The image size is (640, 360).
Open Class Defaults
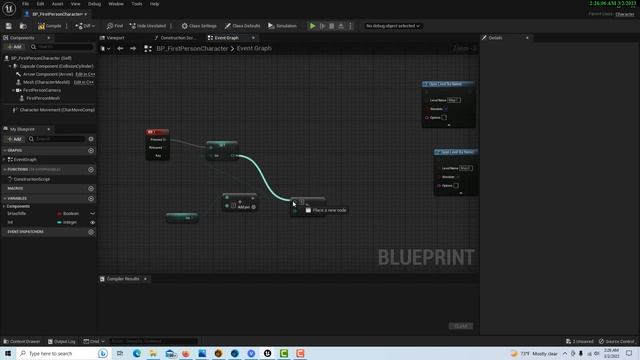(x=242, y=26)
